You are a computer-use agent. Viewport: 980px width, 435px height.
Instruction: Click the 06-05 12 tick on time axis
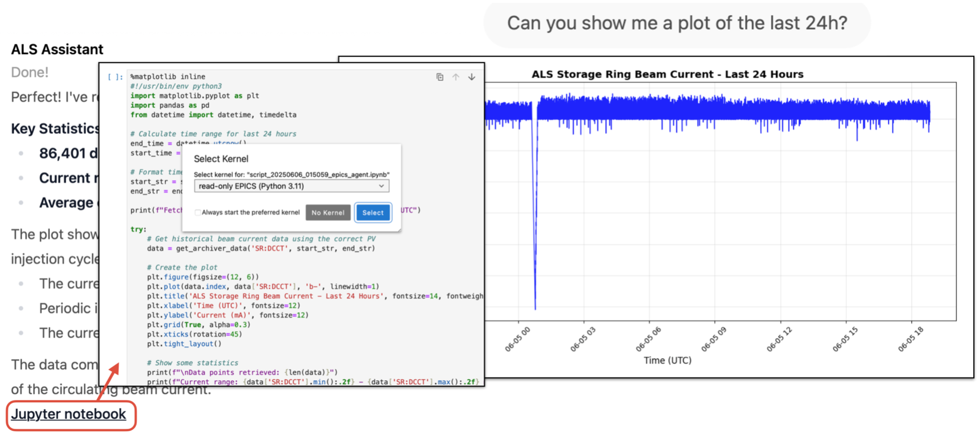pyautogui.click(x=779, y=339)
